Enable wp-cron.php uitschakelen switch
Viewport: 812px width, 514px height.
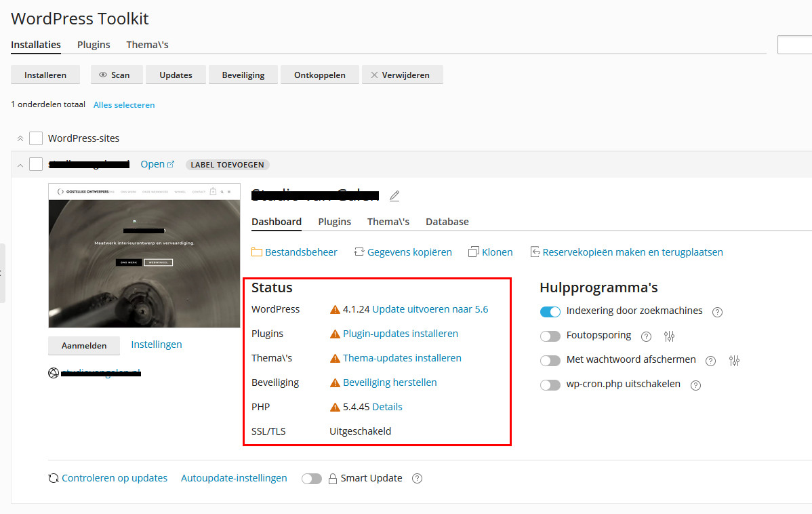550,385
